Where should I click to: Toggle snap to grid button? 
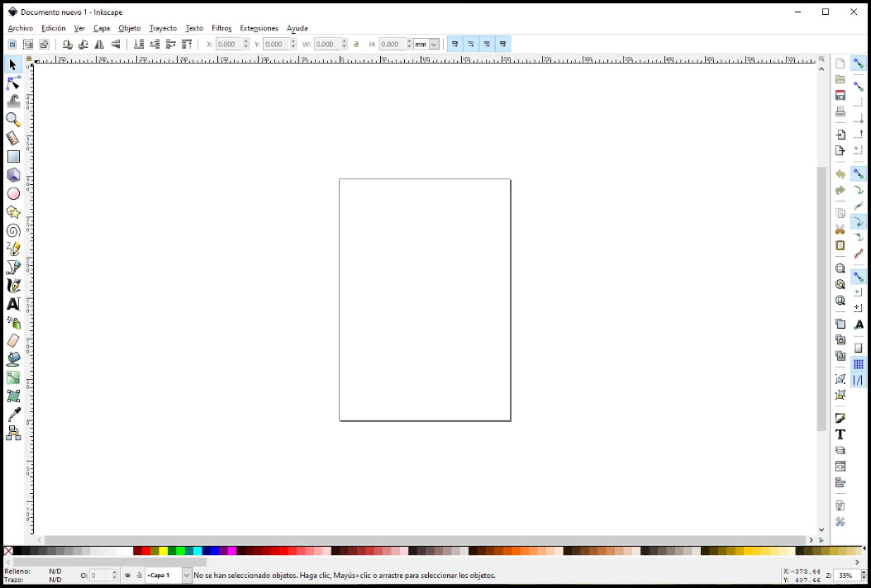point(859,364)
